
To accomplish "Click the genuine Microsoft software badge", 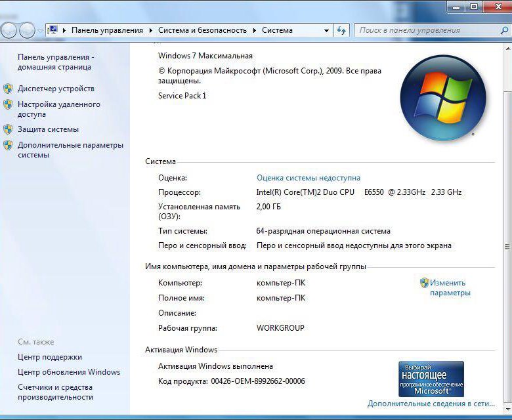I will [431, 379].
